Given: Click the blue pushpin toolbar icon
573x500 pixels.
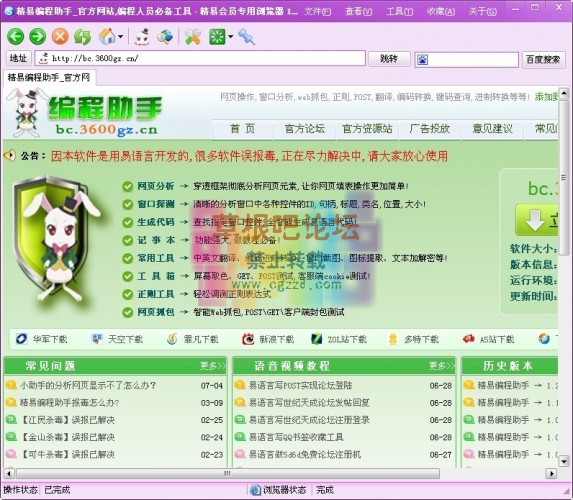Looking at the screenshot, I should pyautogui.click(x=246, y=37).
